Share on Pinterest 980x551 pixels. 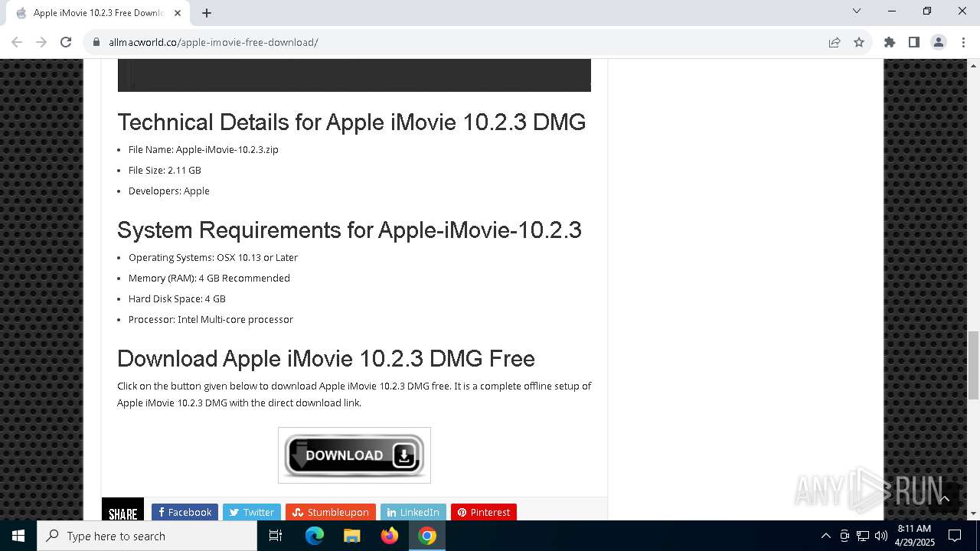pos(484,512)
